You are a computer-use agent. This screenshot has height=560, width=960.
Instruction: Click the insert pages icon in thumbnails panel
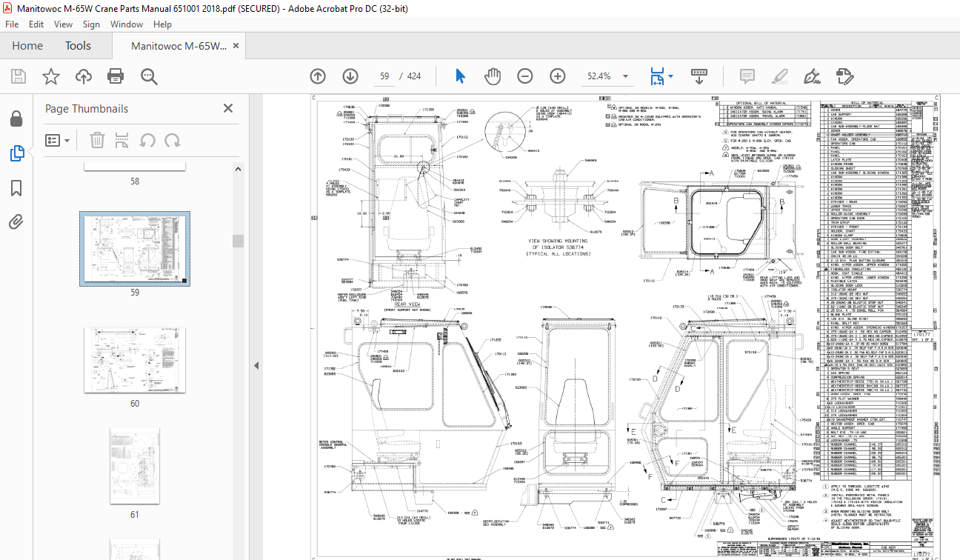tap(122, 140)
